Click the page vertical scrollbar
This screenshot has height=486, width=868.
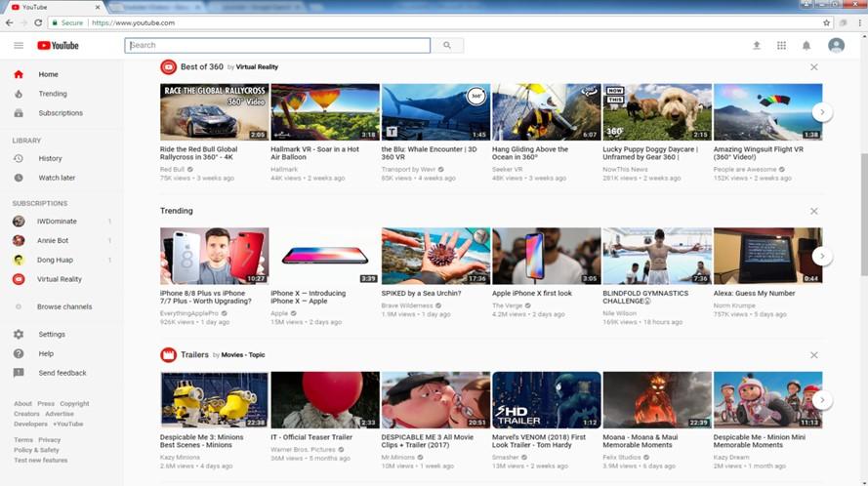pos(863,213)
